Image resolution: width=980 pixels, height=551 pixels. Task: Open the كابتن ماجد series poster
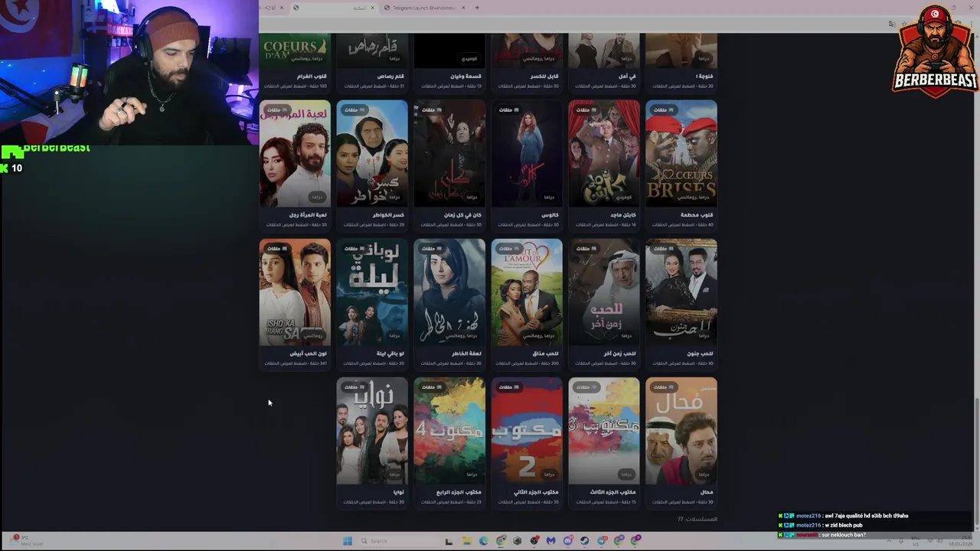click(x=604, y=153)
